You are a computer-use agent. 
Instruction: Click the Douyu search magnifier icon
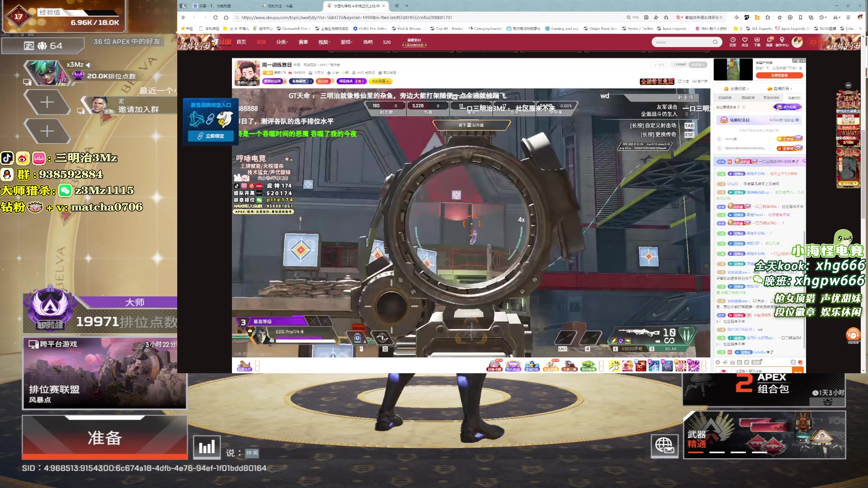[x=715, y=42]
